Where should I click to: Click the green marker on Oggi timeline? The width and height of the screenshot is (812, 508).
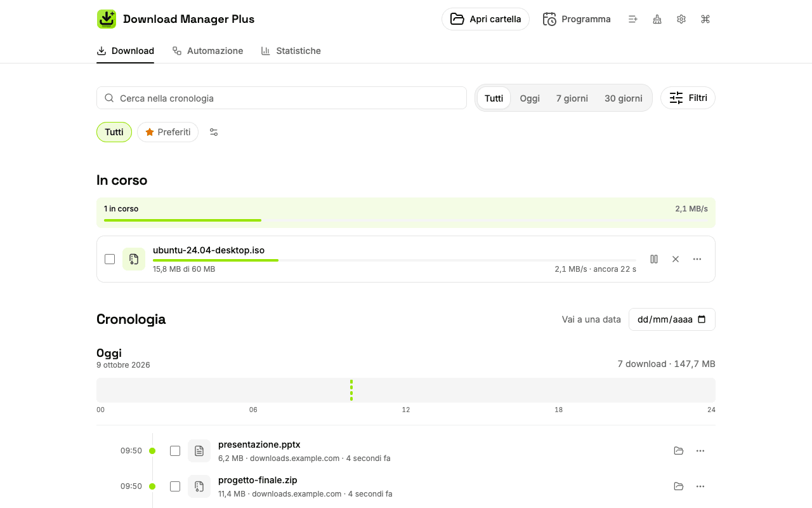(x=351, y=391)
